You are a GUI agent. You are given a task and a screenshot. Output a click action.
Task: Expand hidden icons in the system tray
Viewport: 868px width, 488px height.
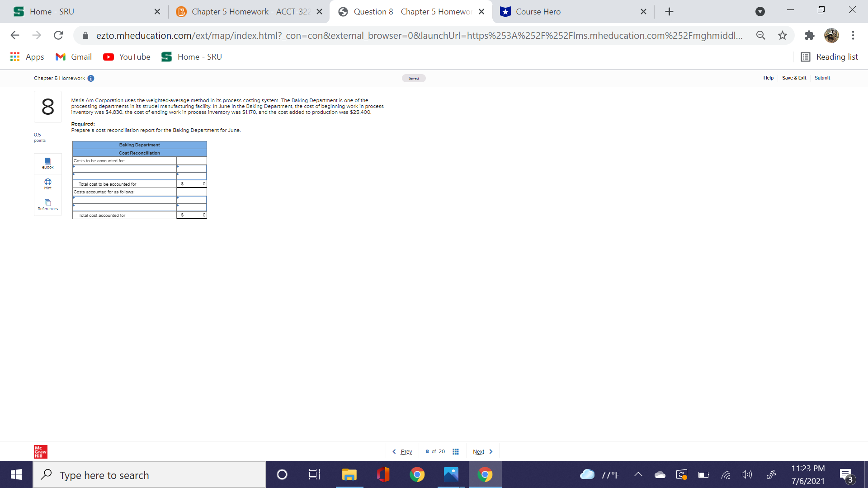pyautogui.click(x=638, y=474)
